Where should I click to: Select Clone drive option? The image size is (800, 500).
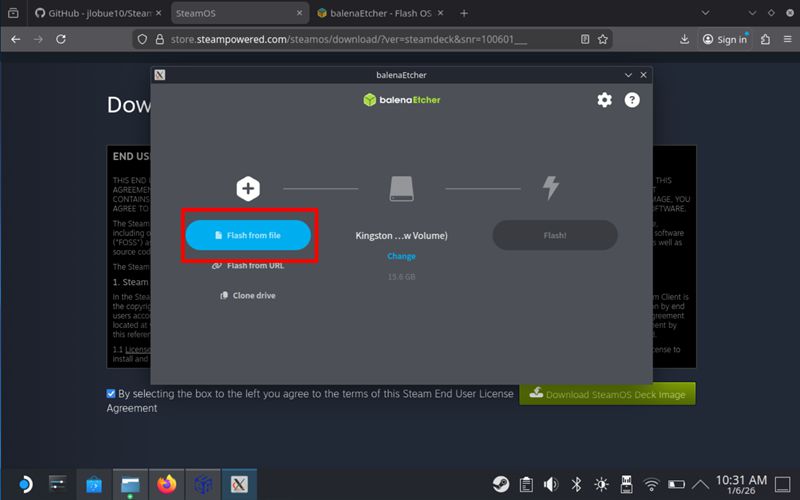[248, 295]
